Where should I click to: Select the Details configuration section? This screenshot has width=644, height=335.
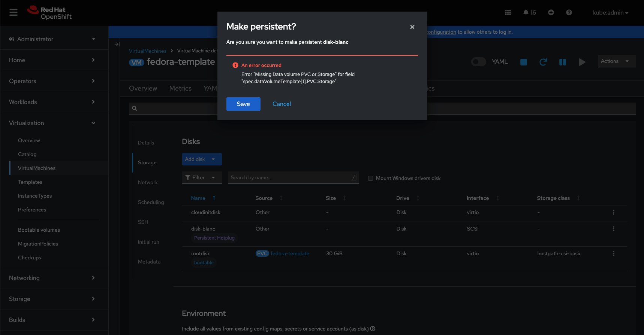(146, 143)
